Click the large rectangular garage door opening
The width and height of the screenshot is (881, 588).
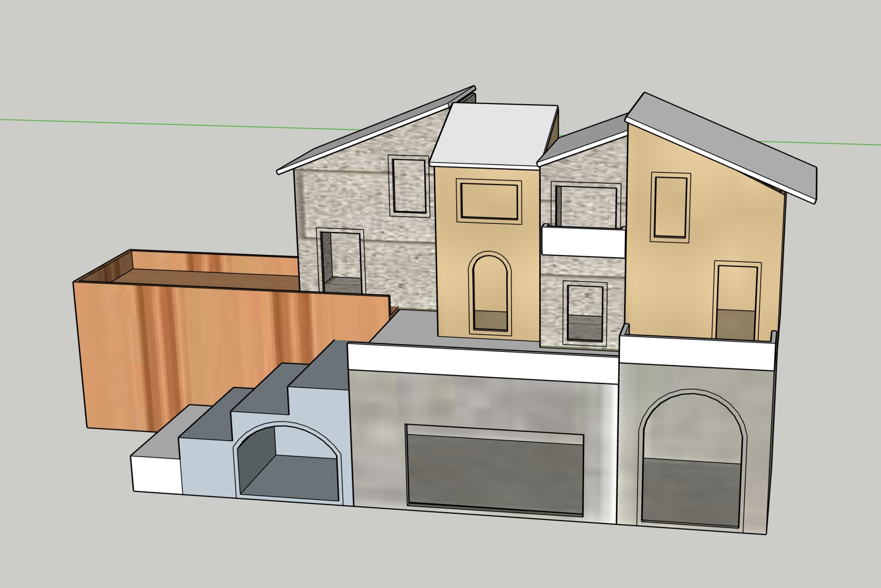point(495,471)
